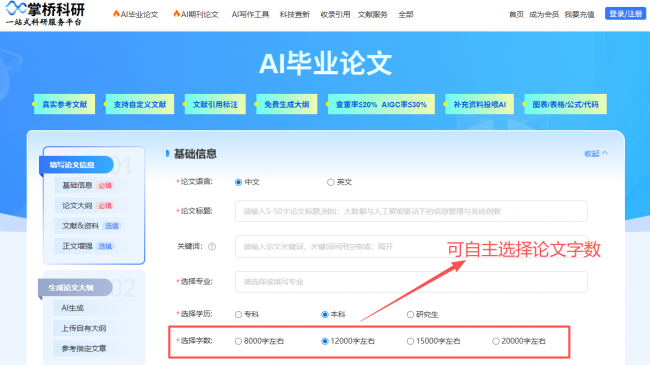
Task: Click into the 论文标题 input field
Action: click(411, 211)
